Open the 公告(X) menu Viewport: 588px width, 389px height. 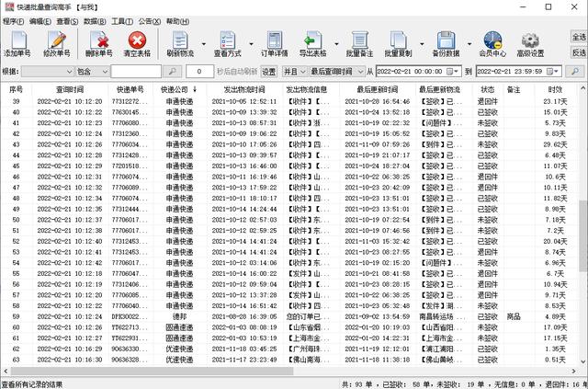(x=150, y=21)
